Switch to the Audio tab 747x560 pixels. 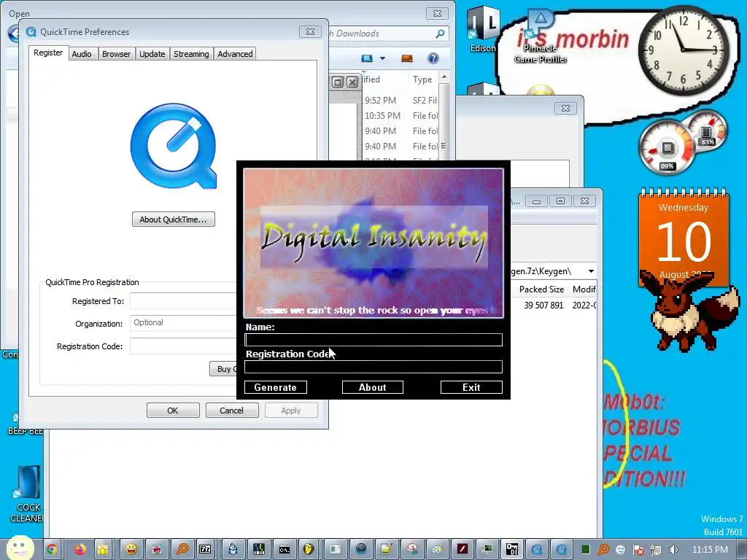(82, 54)
